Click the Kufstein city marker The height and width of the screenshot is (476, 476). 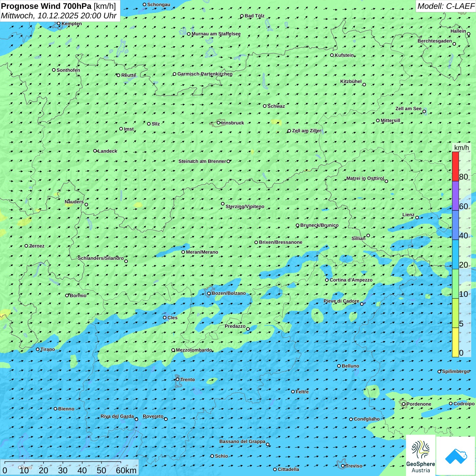[332, 55]
